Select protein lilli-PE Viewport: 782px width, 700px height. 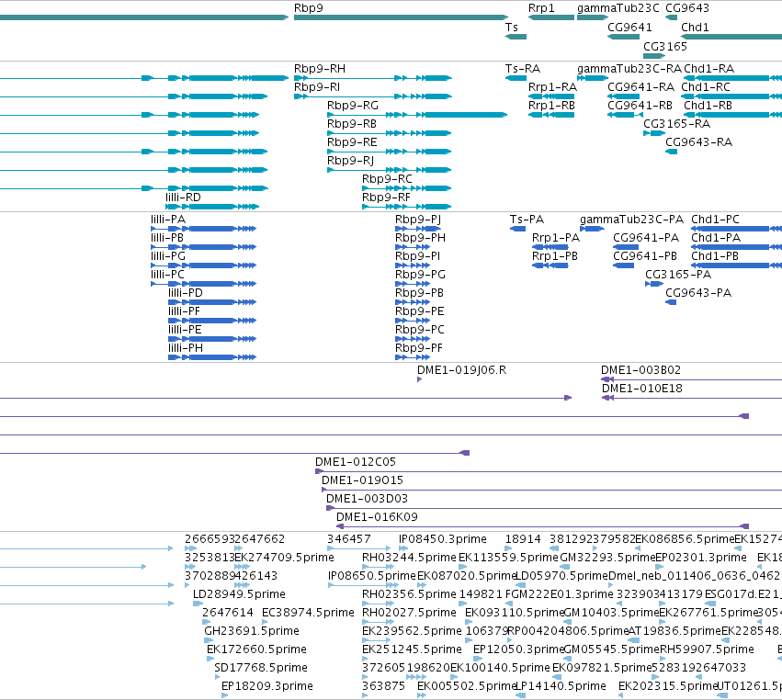coord(185,331)
